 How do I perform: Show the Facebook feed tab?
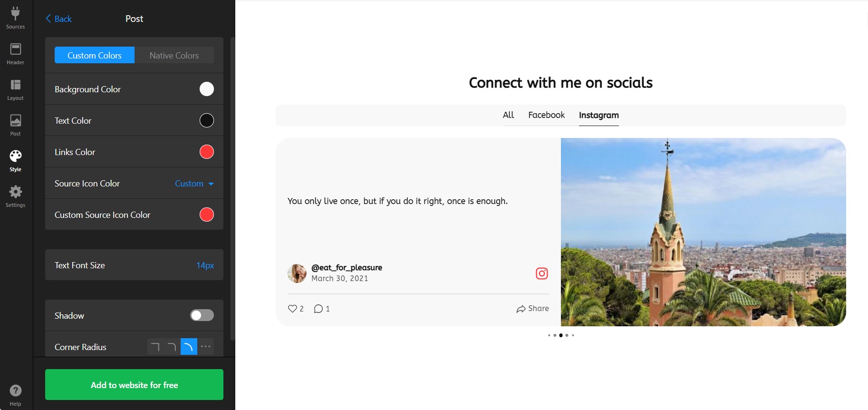pyautogui.click(x=546, y=115)
